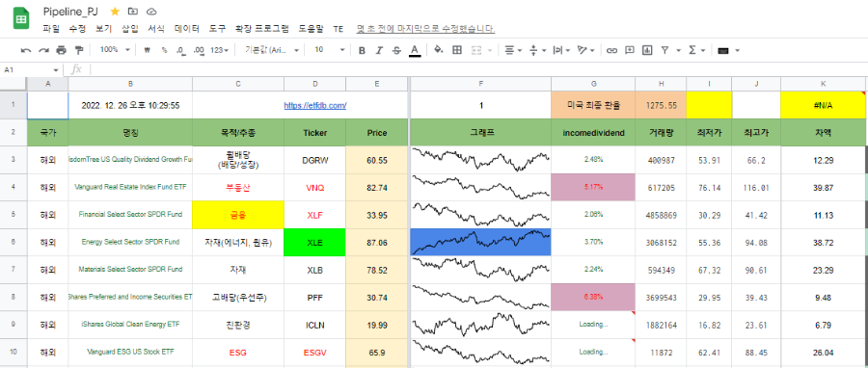Create a filter with the funnel icon

[665, 50]
